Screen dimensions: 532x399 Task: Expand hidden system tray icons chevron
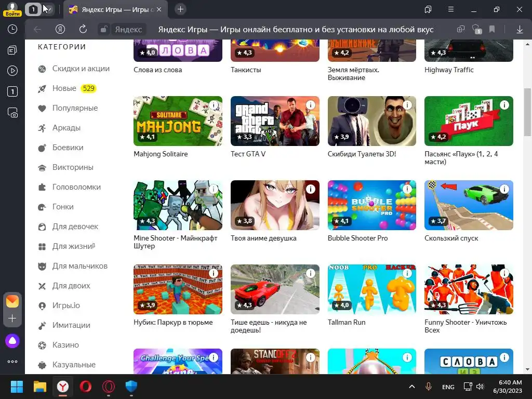411,387
